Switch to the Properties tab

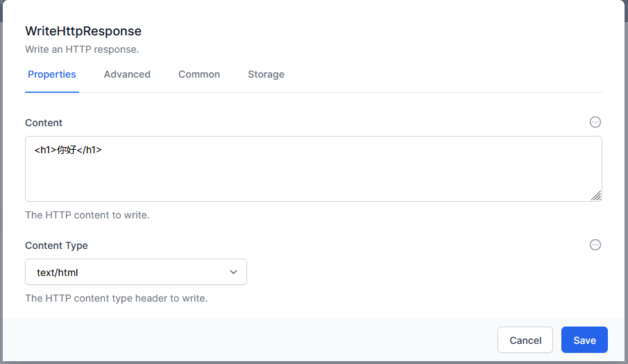pyautogui.click(x=51, y=74)
